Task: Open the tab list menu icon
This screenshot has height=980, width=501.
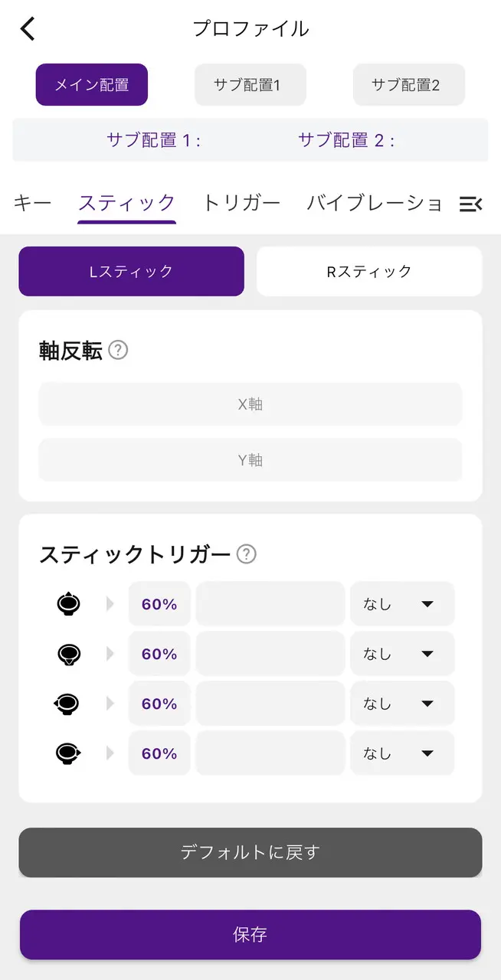Action: (470, 204)
